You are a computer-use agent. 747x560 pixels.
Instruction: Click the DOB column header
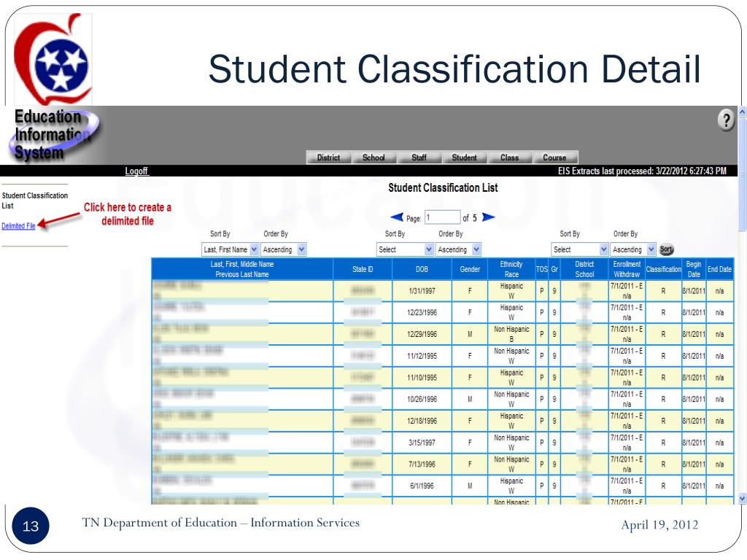[422, 269]
